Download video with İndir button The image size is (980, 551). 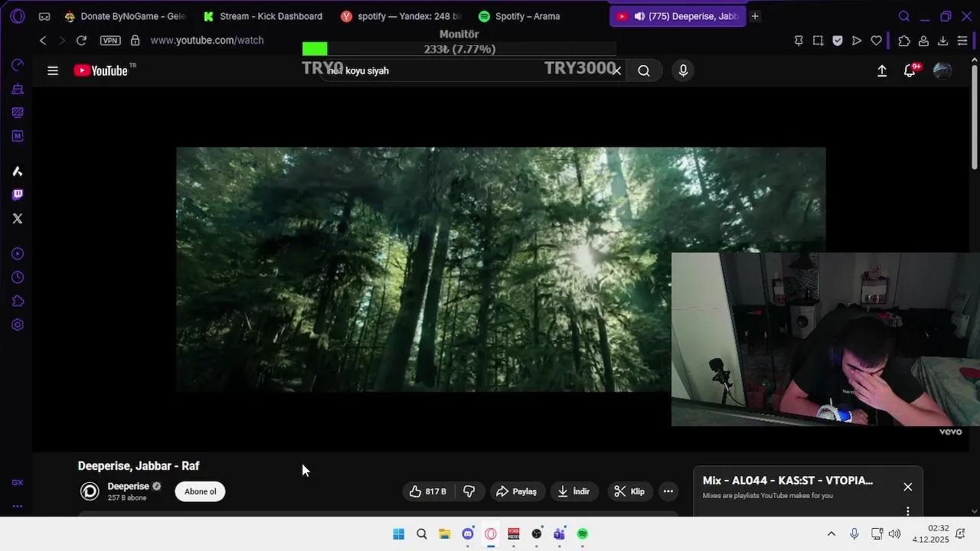(x=573, y=491)
